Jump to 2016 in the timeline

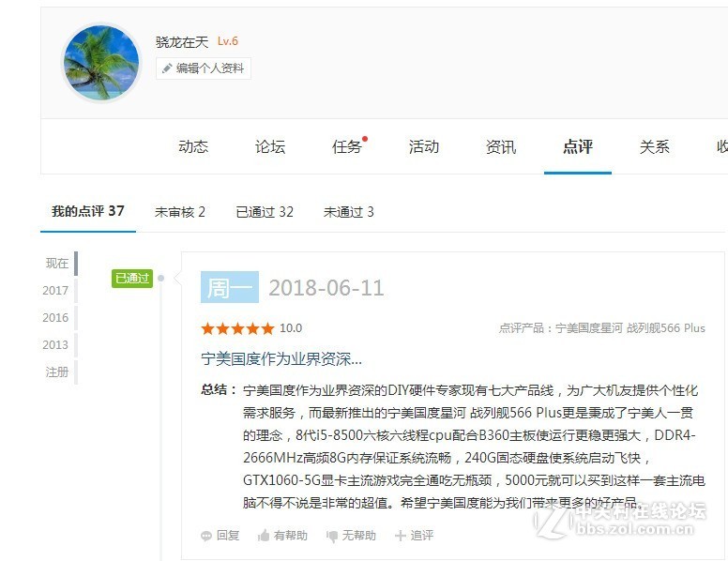tap(55, 318)
